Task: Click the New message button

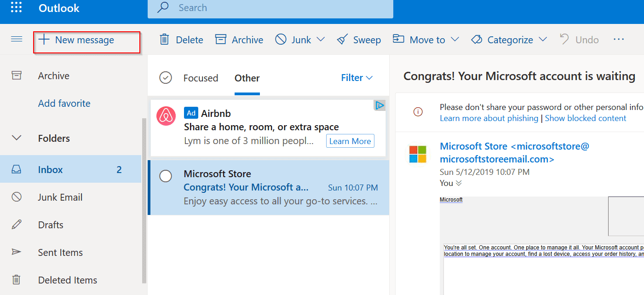Action: point(77,40)
